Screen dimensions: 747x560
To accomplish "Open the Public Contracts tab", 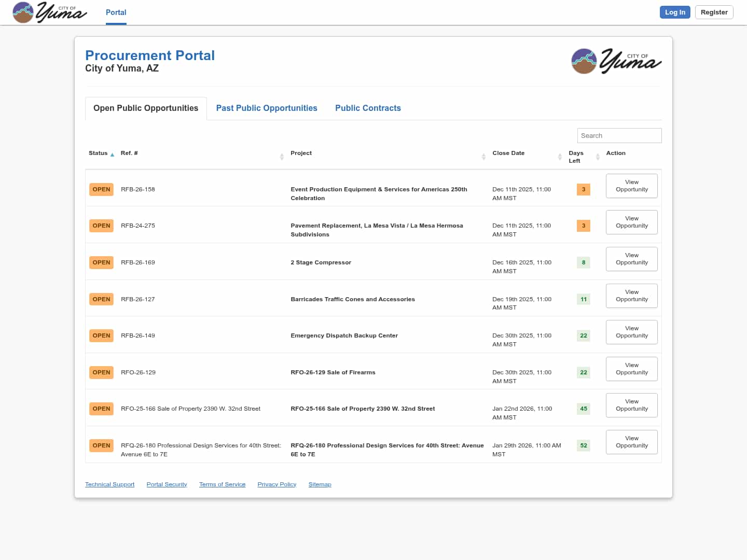I will coord(368,108).
